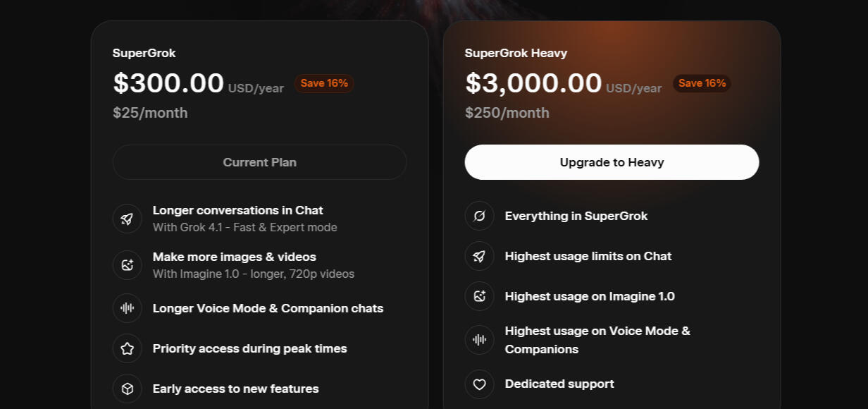Click the rocket icon beside Longer conversations
Viewport: 868px width, 409px height.
point(127,219)
